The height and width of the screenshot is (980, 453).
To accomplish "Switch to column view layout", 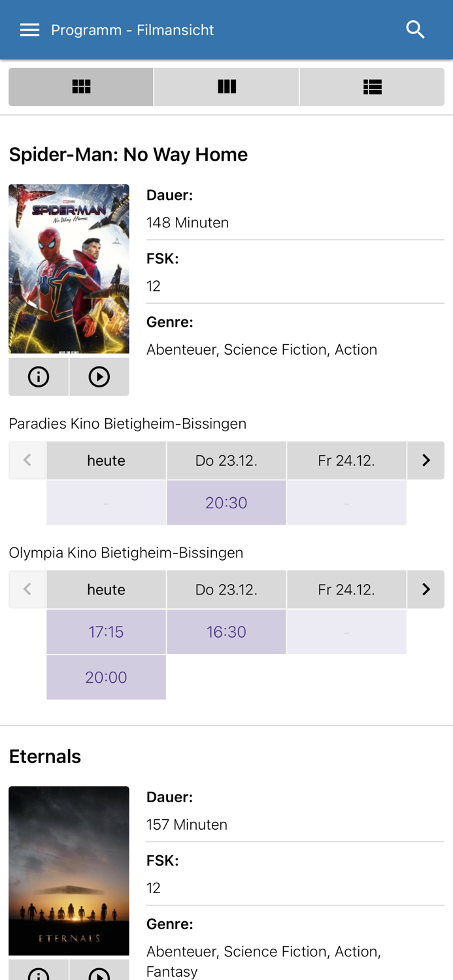I will (x=226, y=86).
